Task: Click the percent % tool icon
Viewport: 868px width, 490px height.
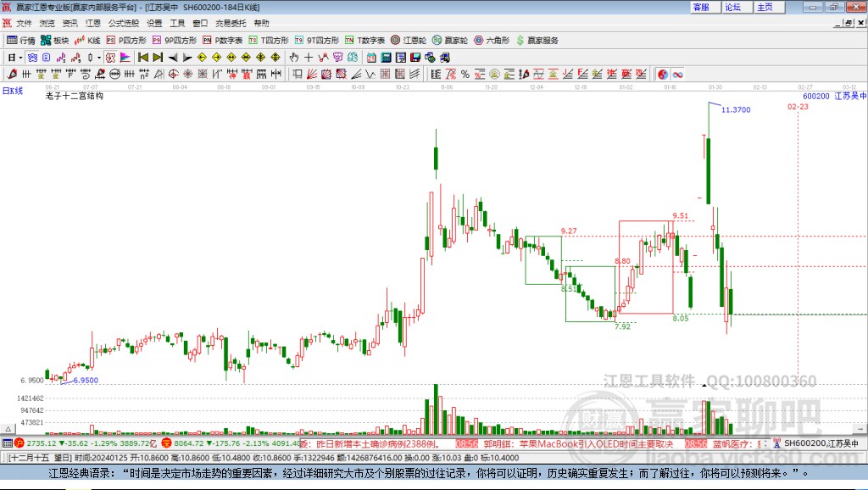Action: tap(465, 75)
